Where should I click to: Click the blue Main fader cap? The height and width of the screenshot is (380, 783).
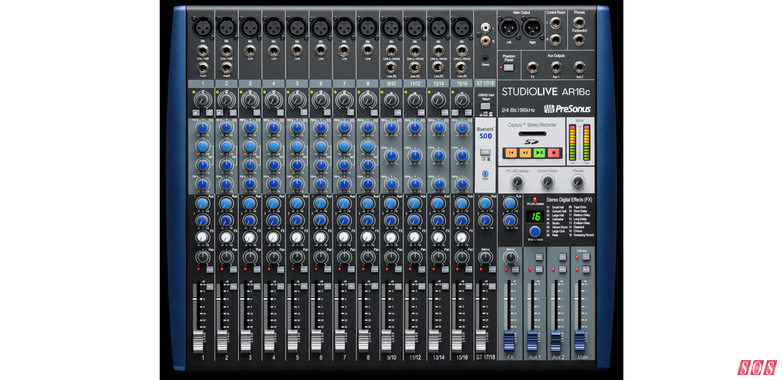point(580,341)
